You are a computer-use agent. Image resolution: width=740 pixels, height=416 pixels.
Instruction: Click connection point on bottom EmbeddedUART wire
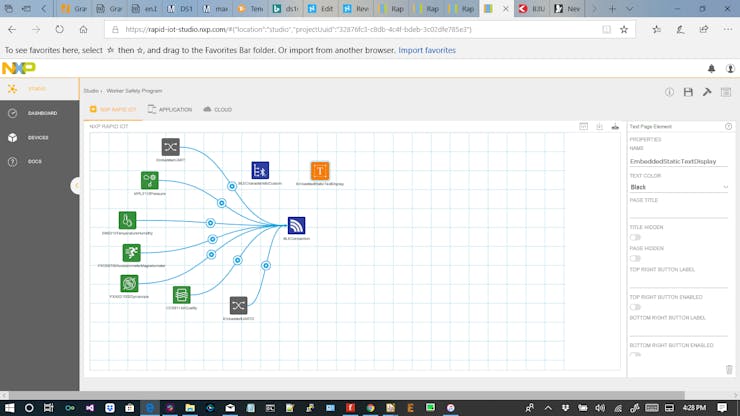pyautogui.click(x=266, y=266)
